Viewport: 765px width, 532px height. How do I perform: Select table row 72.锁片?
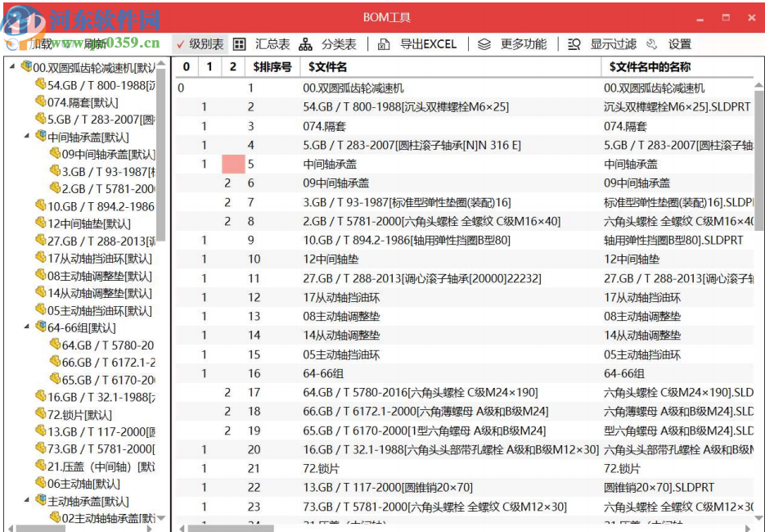(465, 468)
